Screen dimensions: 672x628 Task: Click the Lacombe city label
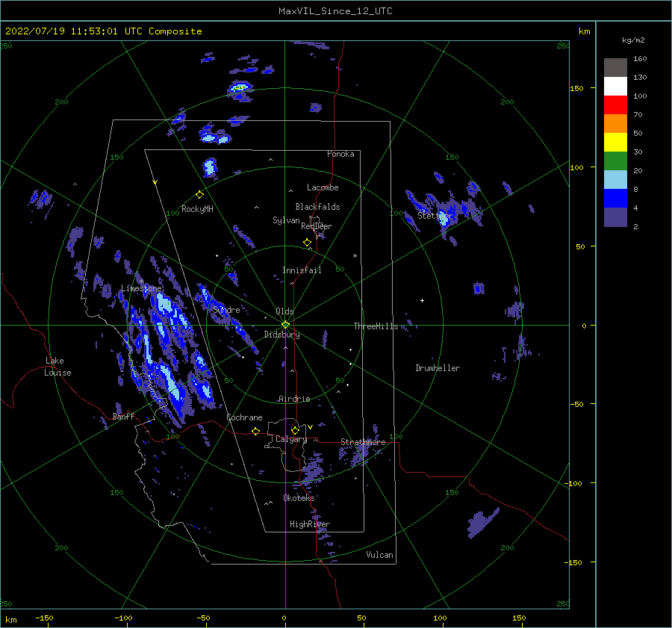323,187
